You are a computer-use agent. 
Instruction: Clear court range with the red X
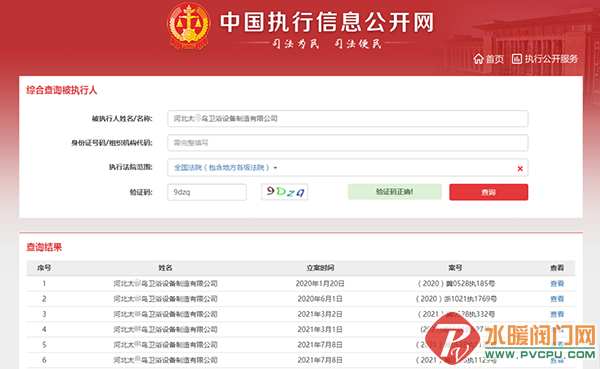point(520,168)
